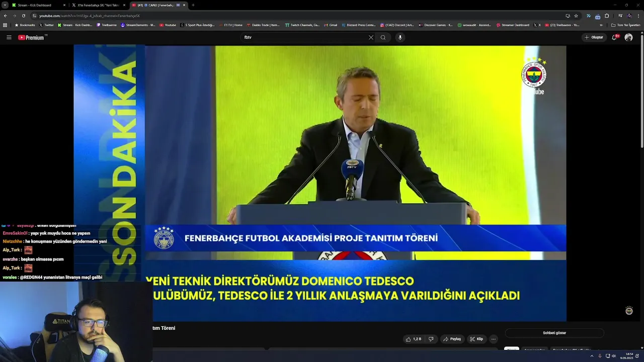Open the Gmail bookmark
Screen dimensions: 644x362
[x=330, y=25]
